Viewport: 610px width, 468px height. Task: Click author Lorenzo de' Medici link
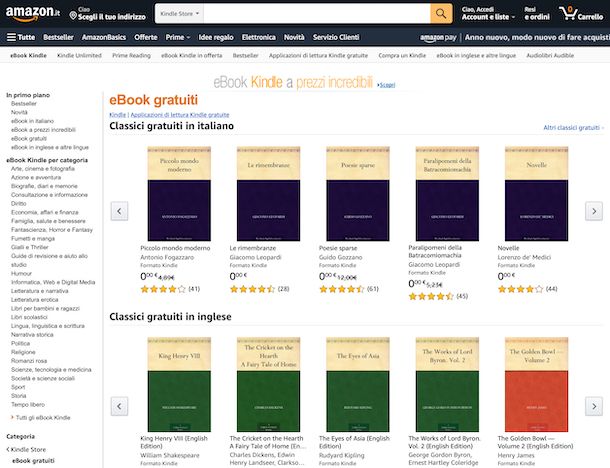coord(524,257)
